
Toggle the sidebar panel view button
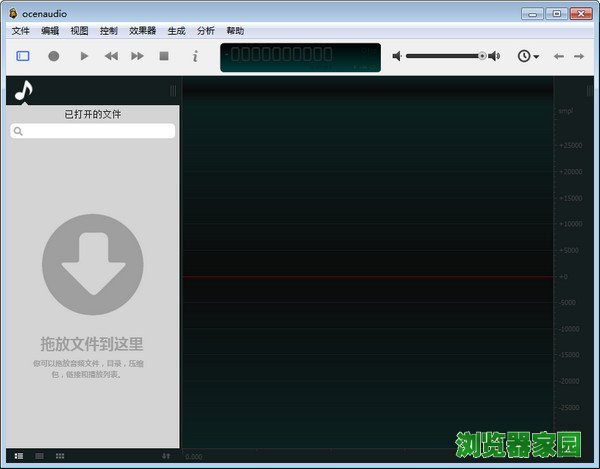point(23,57)
